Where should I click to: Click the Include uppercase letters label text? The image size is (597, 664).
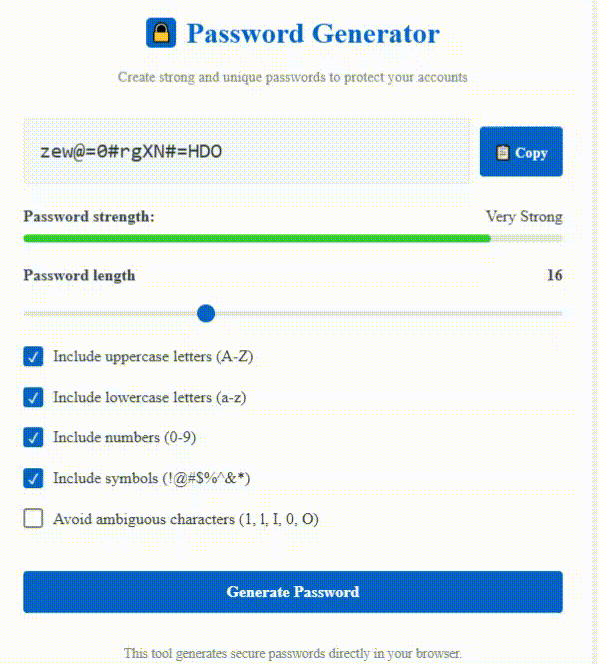pyautogui.click(x=153, y=357)
